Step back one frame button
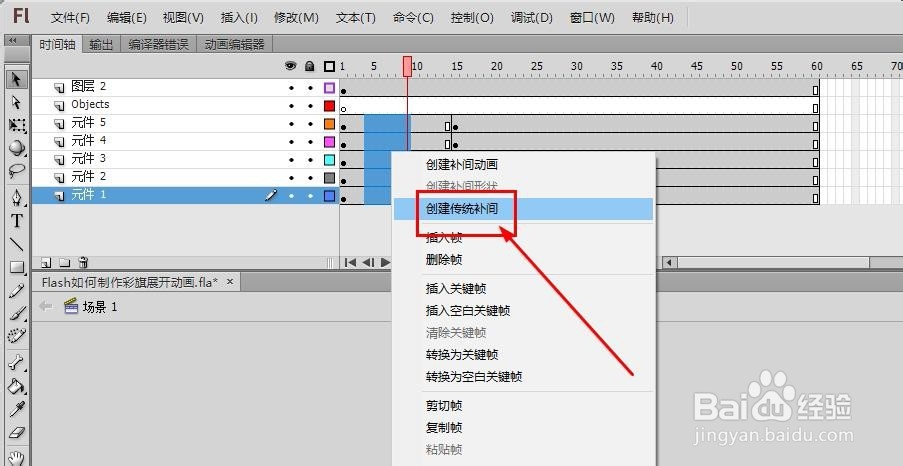Viewport: 903px width, 466px height. click(368, 263)
